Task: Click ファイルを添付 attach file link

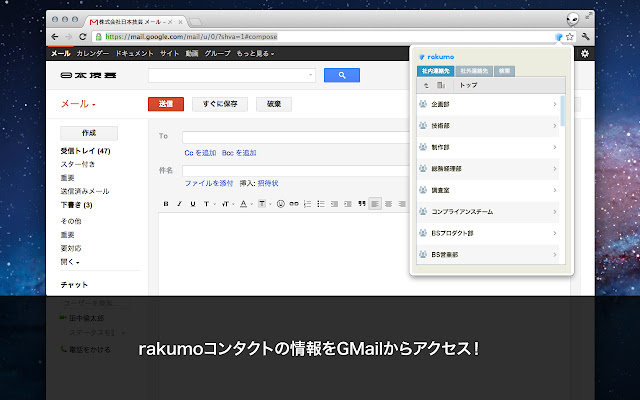Action: coord(209,183)
